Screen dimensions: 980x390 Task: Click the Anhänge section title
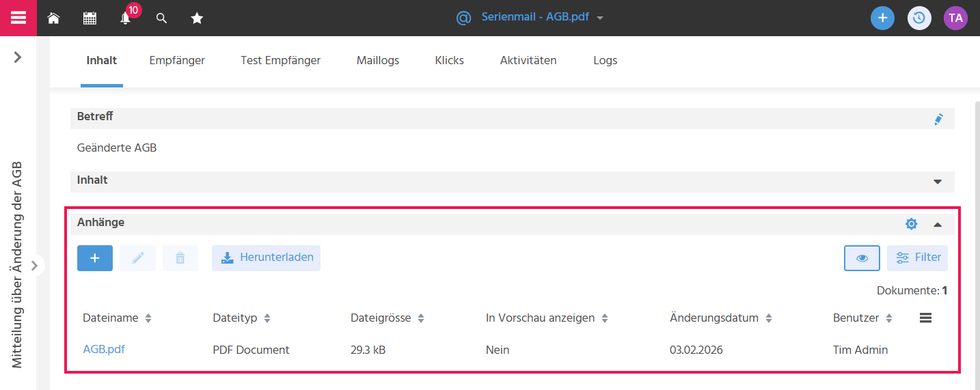click(x=100, y=222)
